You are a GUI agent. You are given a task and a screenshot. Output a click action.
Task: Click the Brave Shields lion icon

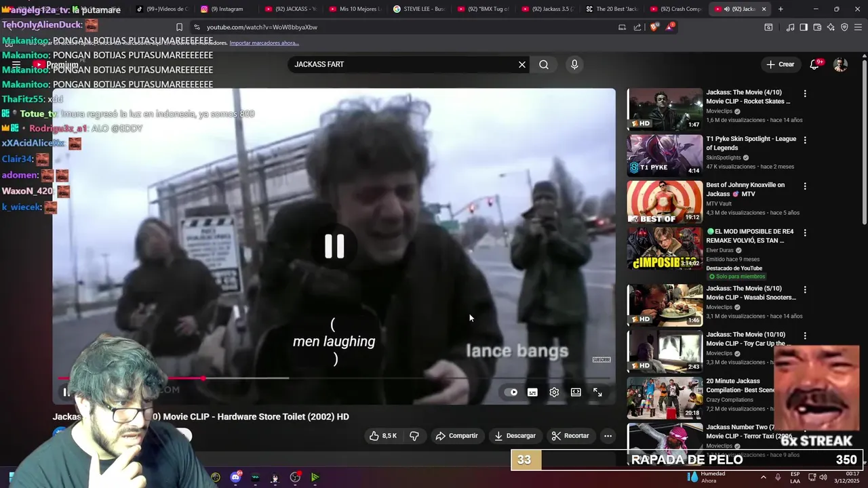tap(654, 27)
